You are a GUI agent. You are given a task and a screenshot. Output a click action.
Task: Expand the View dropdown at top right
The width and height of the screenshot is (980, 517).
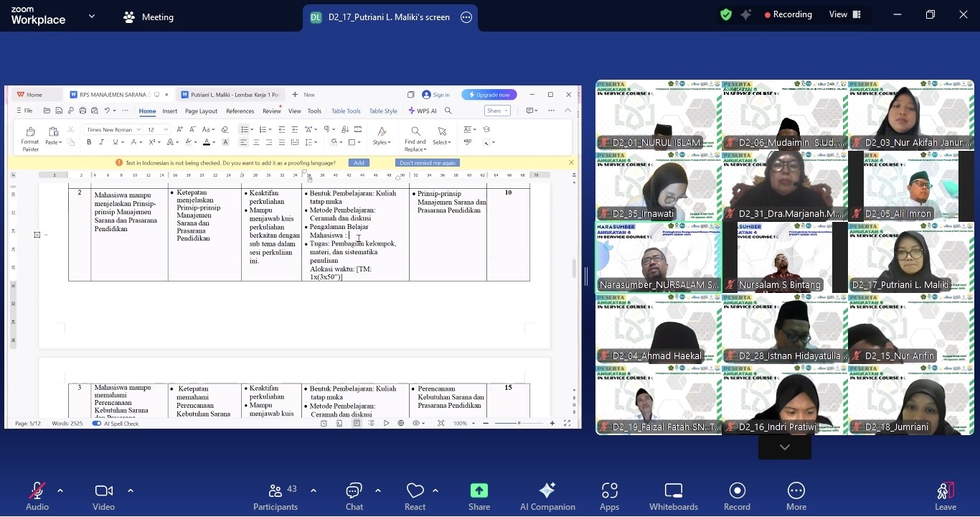(x=844, y=14)
